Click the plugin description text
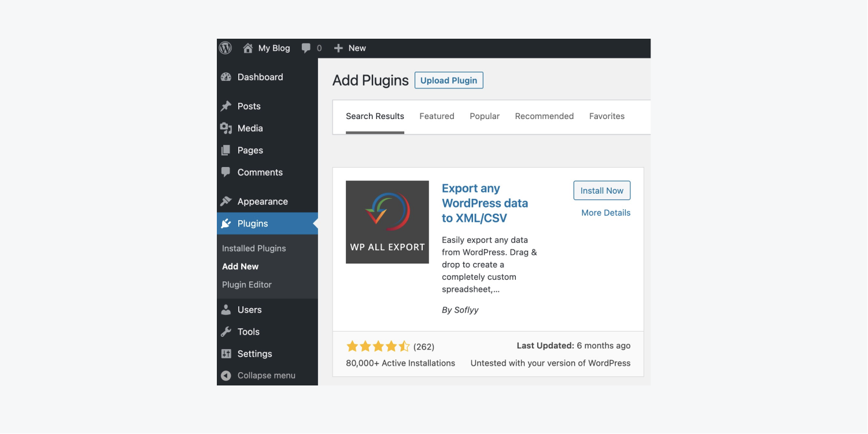 (x=489, y=265)
